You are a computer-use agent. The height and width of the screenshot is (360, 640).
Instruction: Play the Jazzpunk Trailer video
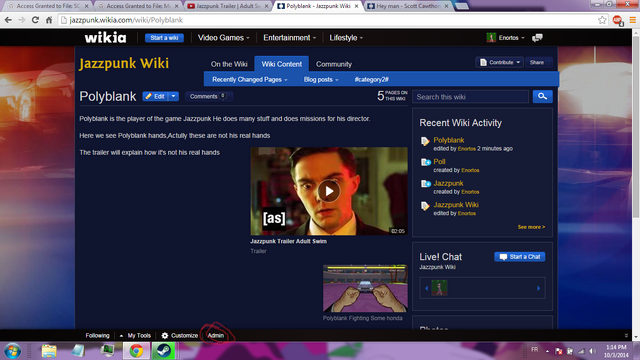click(329, 191)
